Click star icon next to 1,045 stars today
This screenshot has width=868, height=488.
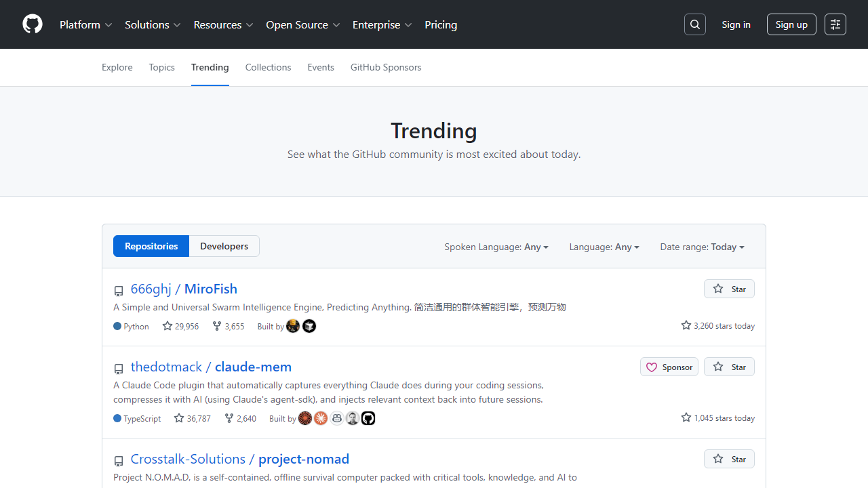(686, 418)
